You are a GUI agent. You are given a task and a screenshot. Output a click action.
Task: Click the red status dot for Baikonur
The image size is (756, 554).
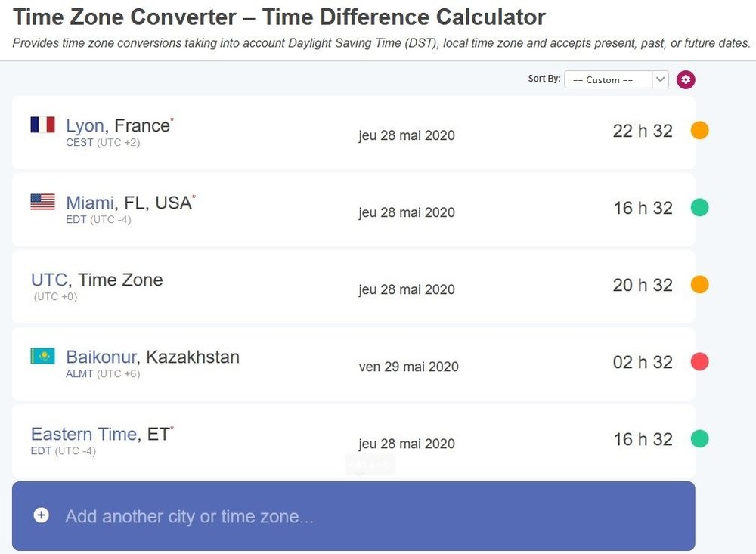point(700,362)
